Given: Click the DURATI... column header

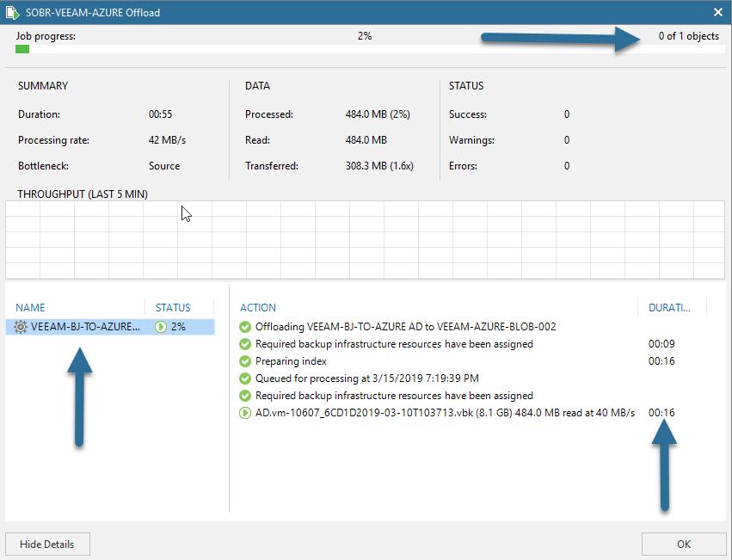Looking at the screenshot, I should [669, 308].
